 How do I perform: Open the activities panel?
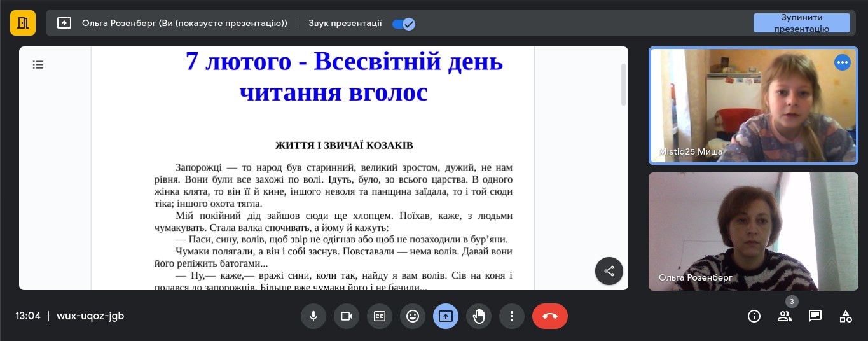846,316
